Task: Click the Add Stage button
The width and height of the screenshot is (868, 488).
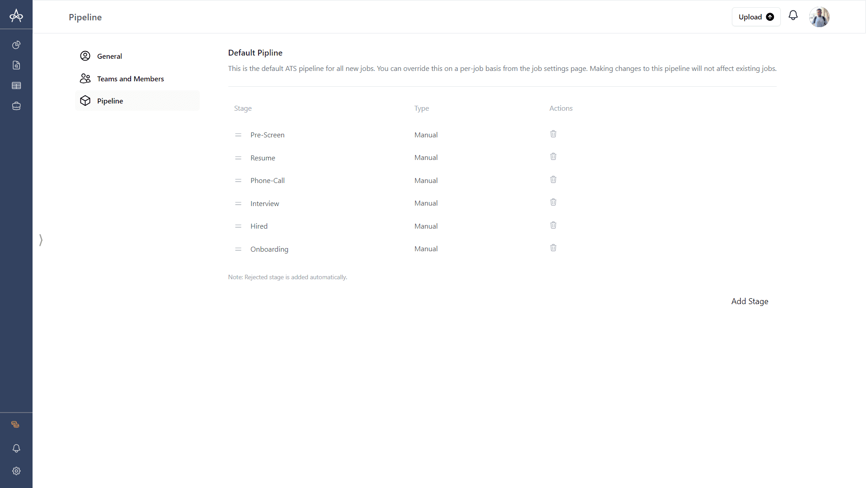Action: 750,301
